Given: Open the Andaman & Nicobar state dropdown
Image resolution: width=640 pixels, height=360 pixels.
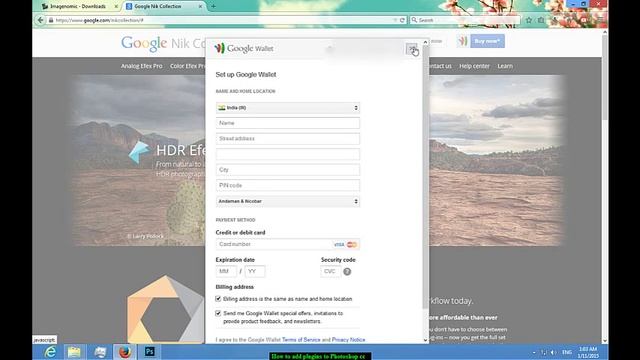Looking at the screenshot, I should tap(288, 201).
